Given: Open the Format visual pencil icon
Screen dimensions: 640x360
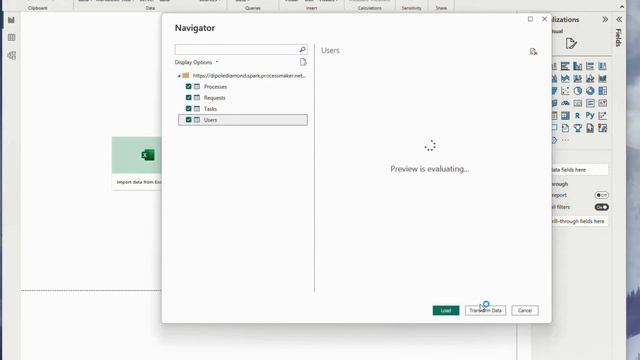Looking at the screenshot, I should 571,43.
